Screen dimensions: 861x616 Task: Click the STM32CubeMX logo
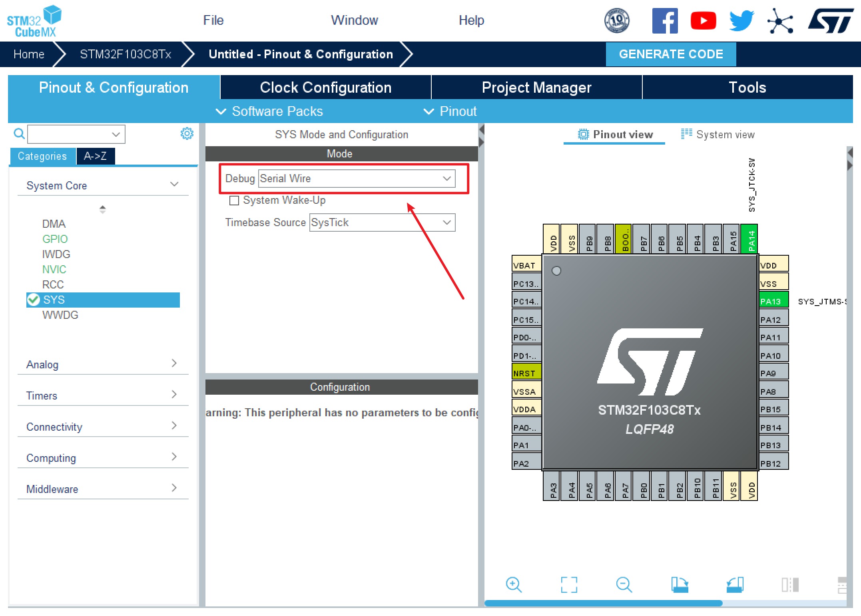click(34, 21)
